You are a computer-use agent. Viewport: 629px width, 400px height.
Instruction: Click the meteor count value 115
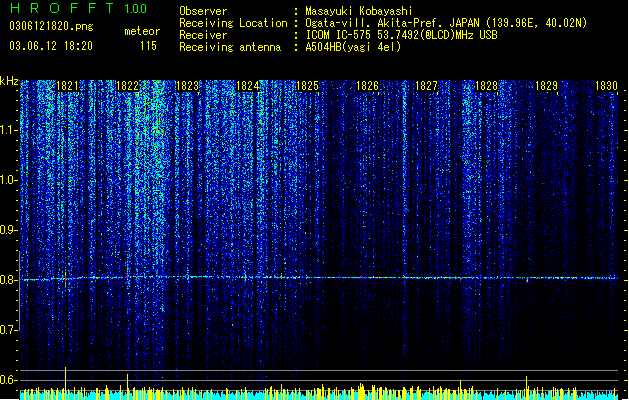(x=148, y=46)
